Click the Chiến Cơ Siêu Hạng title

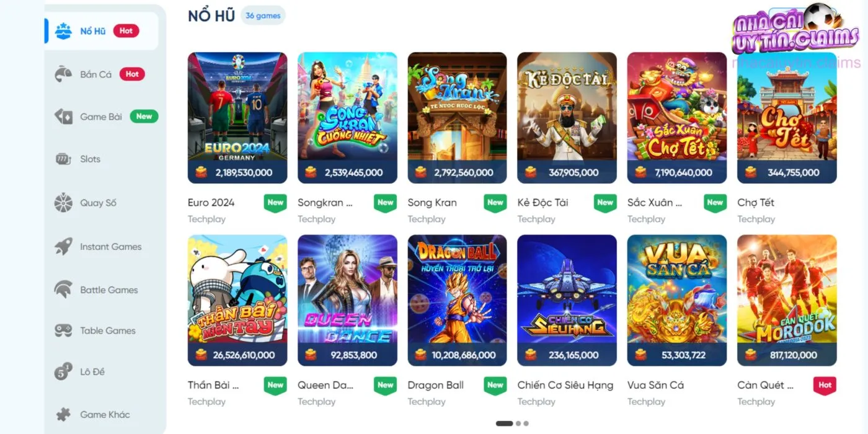point(565,385)
